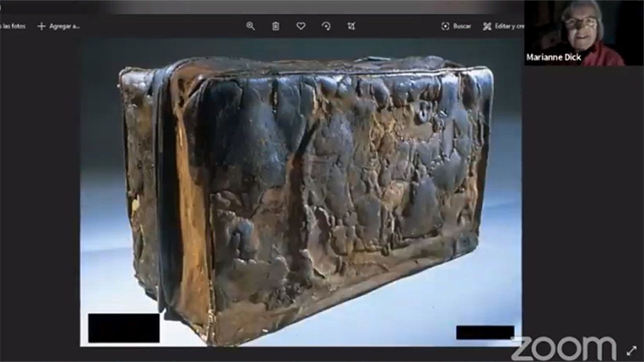The image size is (644, 362).
Task: Open the 'Agregar a...' dropdown
Action: pos(64,26)
